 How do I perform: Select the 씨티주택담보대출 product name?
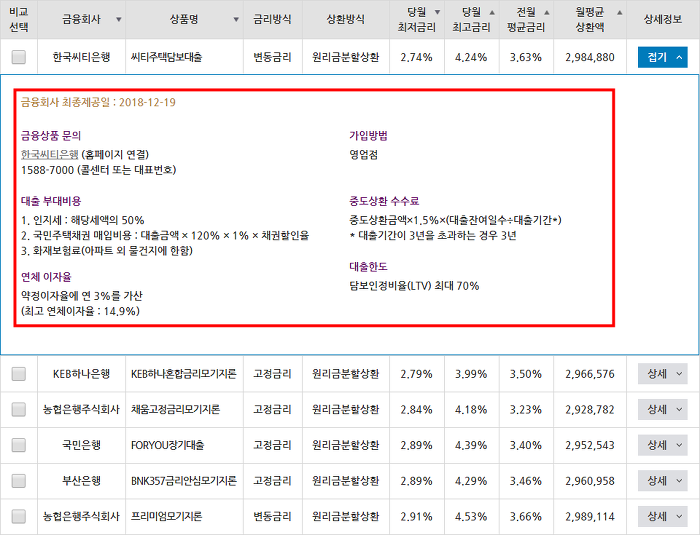(167, 57)
